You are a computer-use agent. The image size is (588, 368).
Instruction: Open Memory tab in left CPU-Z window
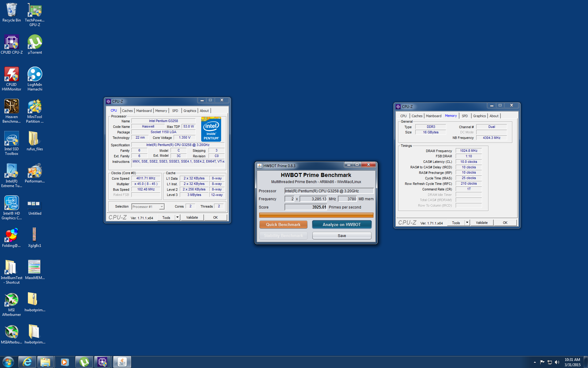(x=161, y=111)
